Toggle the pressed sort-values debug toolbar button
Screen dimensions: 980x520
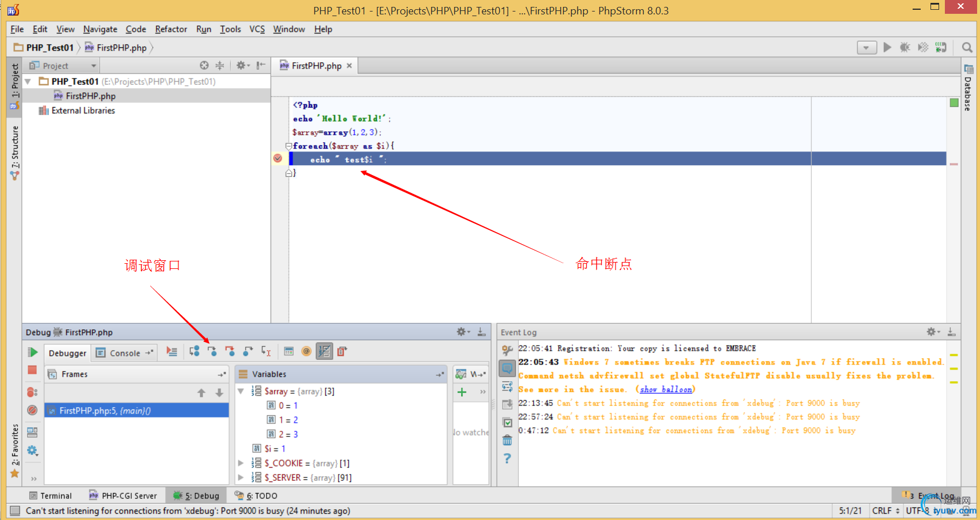[324, 351]
